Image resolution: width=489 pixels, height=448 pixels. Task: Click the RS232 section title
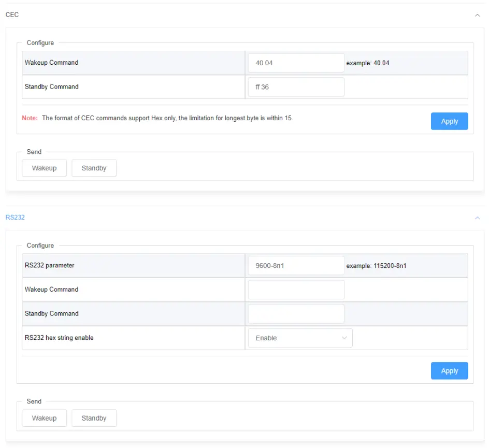[x=16, y=218]
